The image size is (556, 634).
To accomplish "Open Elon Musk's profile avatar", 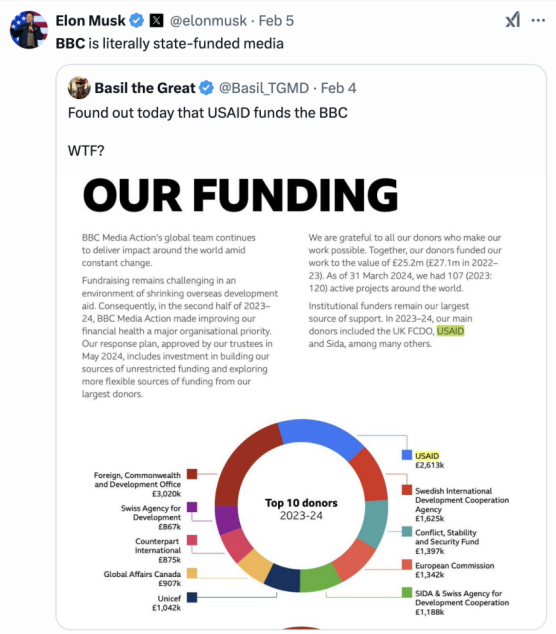I will click(29, 30).
